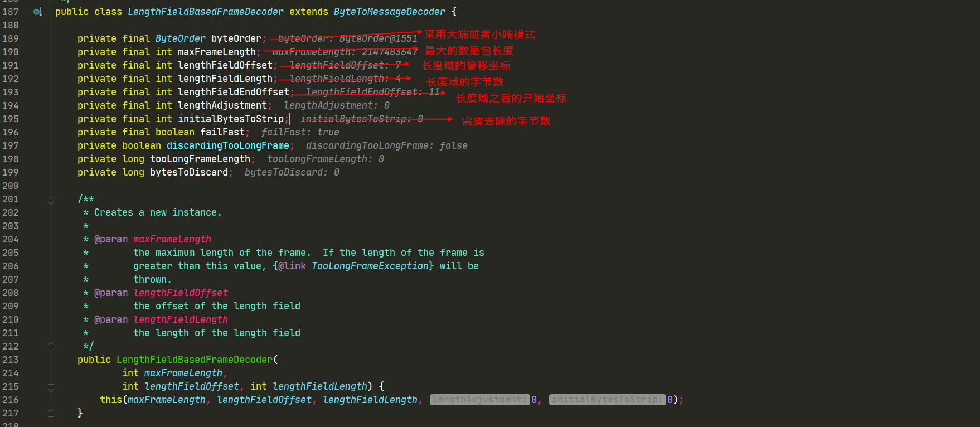Click line number 189 in the gutter

[11, 38]
